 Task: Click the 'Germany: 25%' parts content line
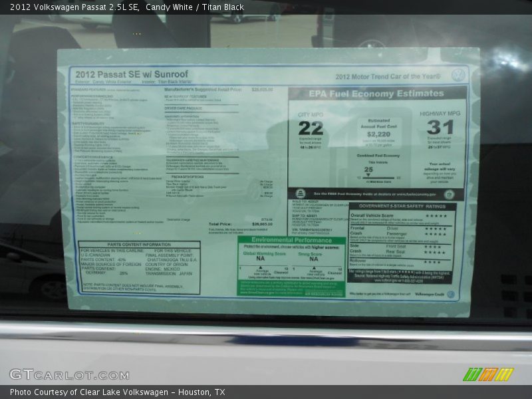pyautogui.click(x=106, y=273)
